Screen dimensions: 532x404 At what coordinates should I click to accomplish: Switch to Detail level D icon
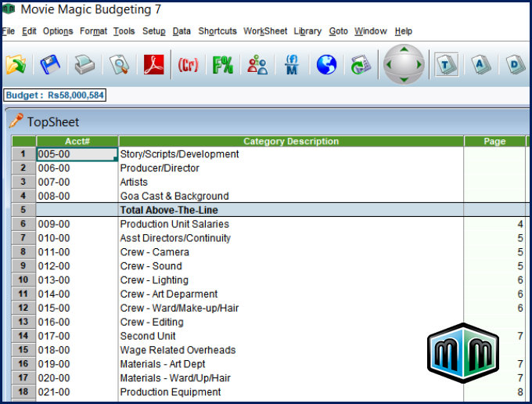(x=516, y=64)
